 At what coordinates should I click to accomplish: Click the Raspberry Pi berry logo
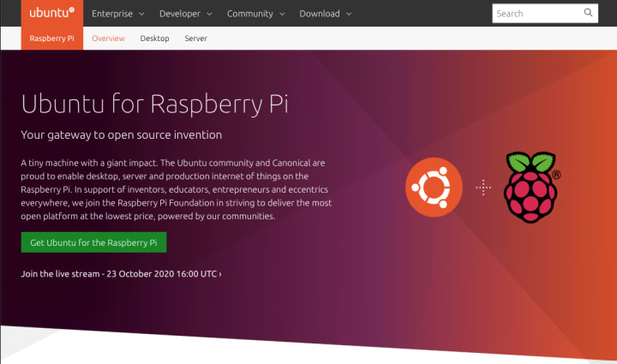pos(531,188)
